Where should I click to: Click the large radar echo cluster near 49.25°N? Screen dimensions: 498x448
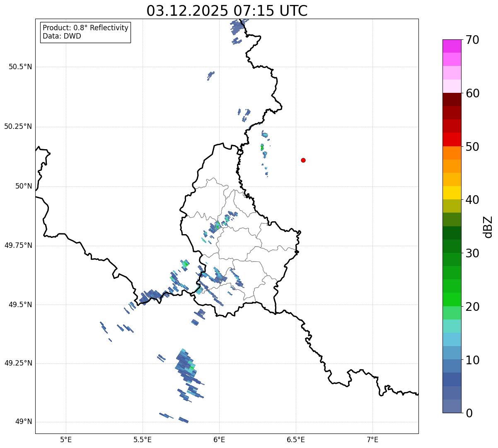point(186,367)
